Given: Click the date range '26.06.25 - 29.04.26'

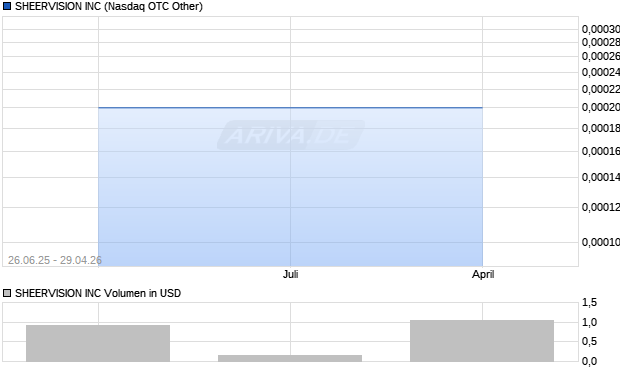Looking at the screenshot, I should [55, 260].
